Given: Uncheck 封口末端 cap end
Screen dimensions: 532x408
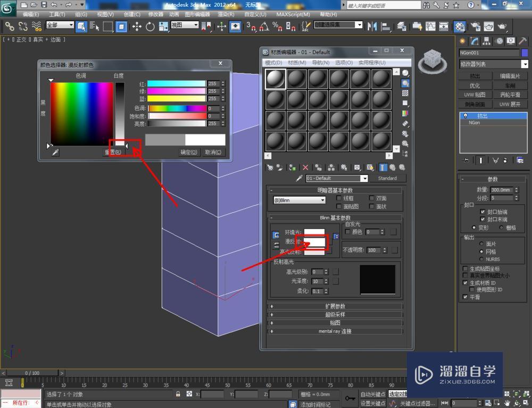Looking at the screenshot, I should tap(483, 220).
